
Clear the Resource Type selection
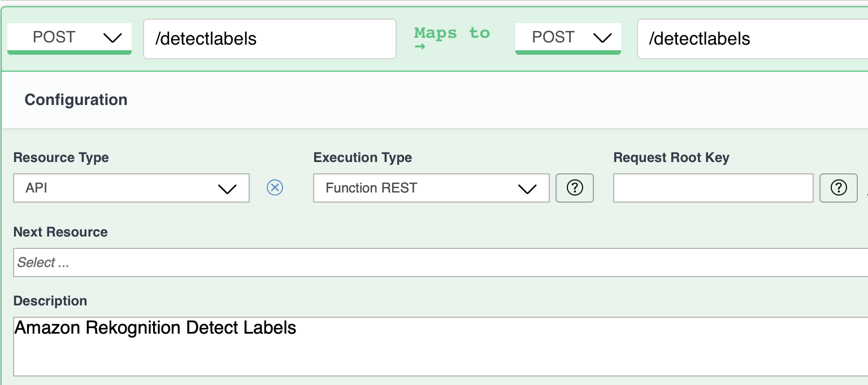coord(275,187)
